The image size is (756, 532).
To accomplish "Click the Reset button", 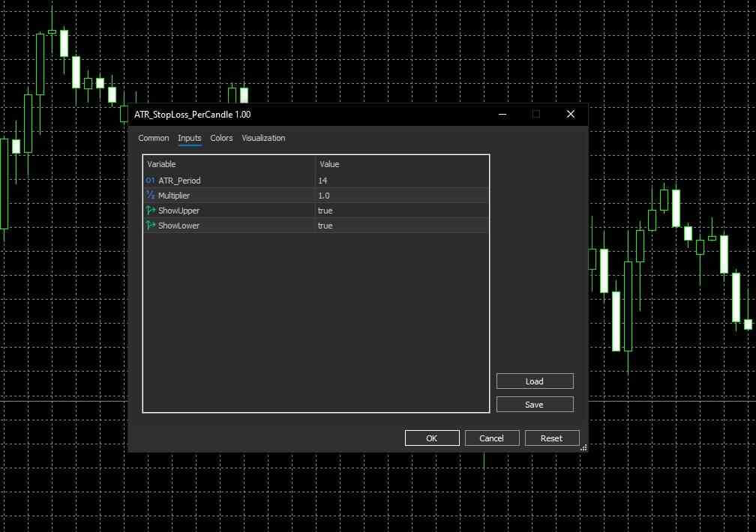I will click(551, 438).
